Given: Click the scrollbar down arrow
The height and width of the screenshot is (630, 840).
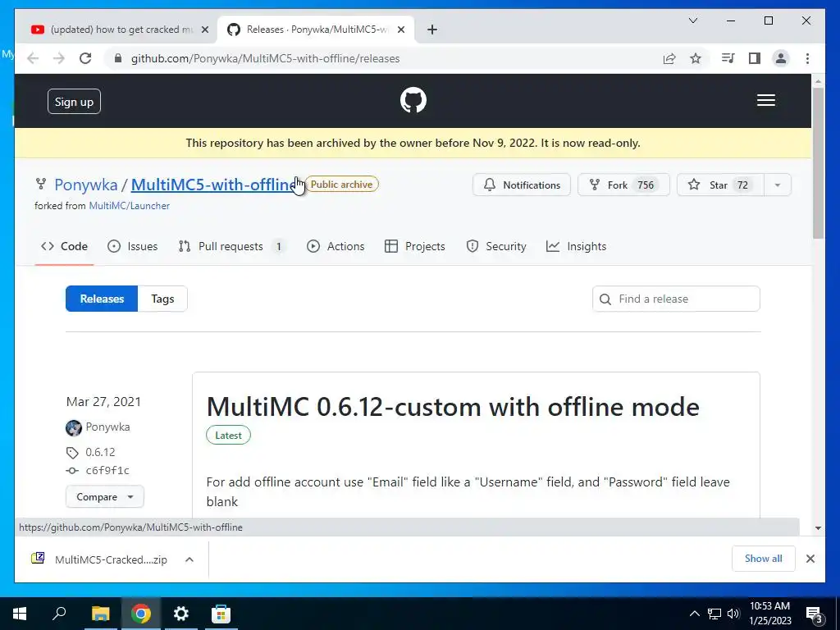Looking at the screenshot, I should [818, 528].
